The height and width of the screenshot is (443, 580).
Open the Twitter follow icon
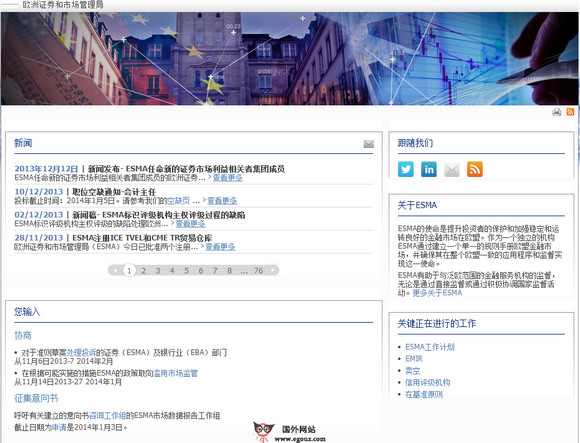coord(406,169)
